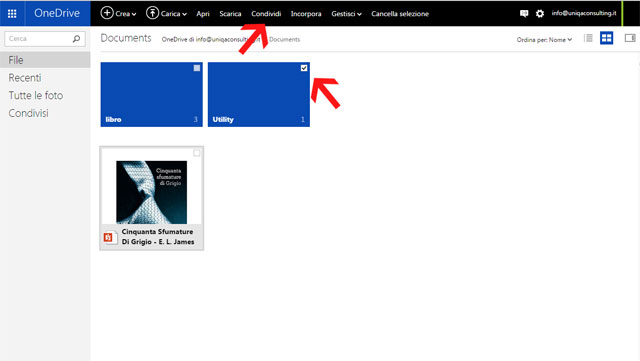
Task: Expand the Carica upload dropdown
Action: (167, 13)
